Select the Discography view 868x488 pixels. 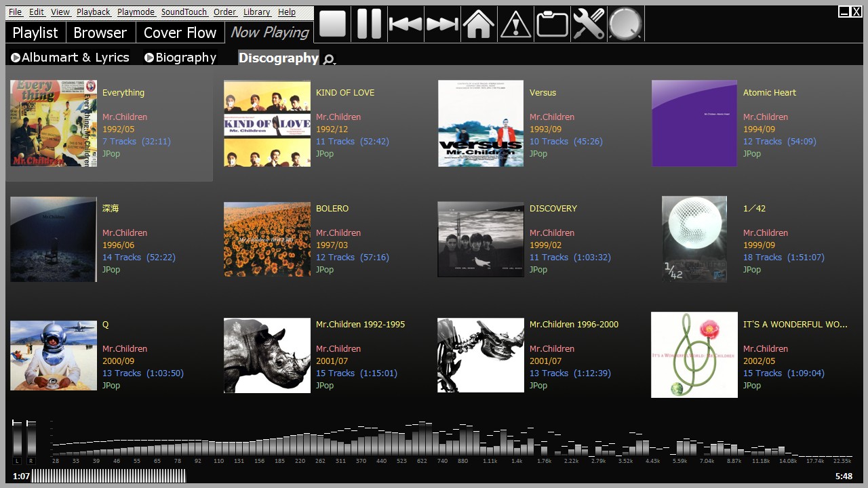coord(278,58)
